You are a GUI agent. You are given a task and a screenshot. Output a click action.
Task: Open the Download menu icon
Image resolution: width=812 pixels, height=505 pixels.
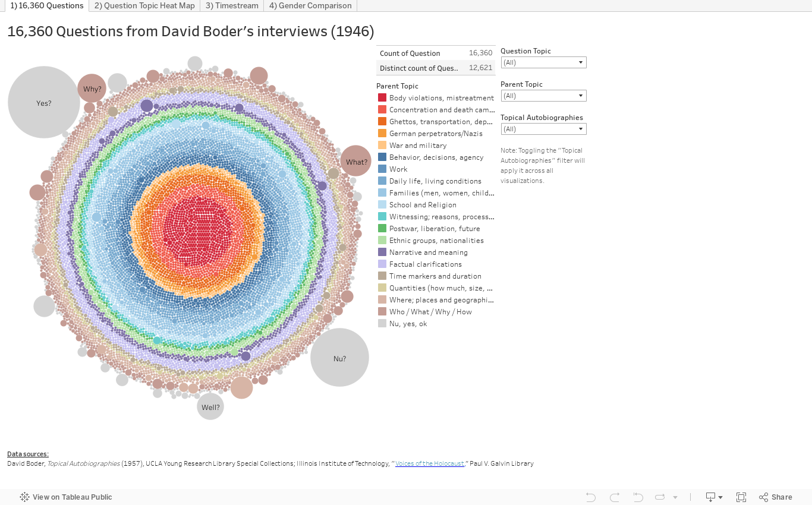[x=714, y=497]
